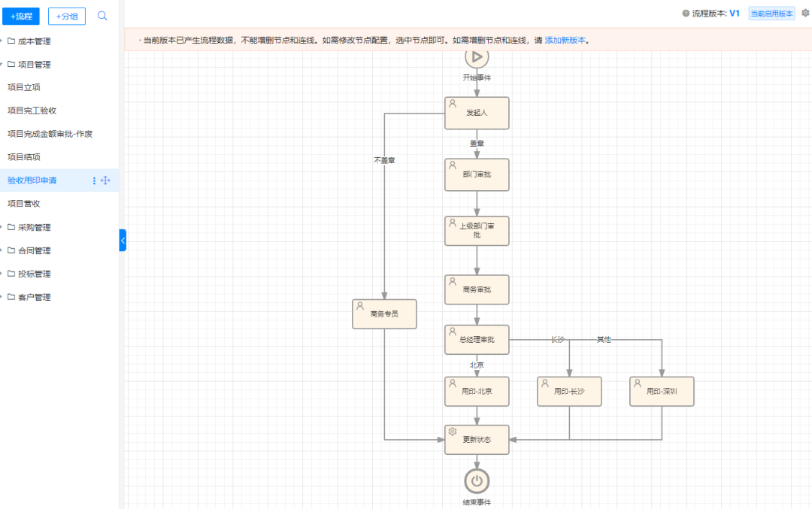Collapse the sidebar with the blue handle

point(123,241)
